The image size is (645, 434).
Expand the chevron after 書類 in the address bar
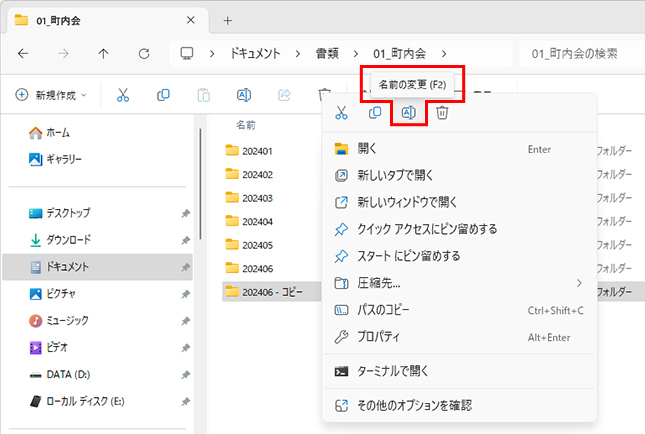click(x=356, y=54)
